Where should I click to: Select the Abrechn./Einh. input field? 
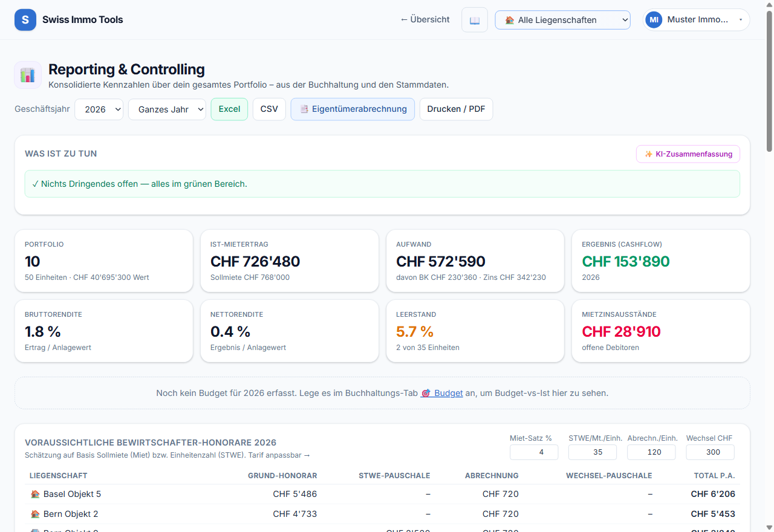tap(651, 452)
